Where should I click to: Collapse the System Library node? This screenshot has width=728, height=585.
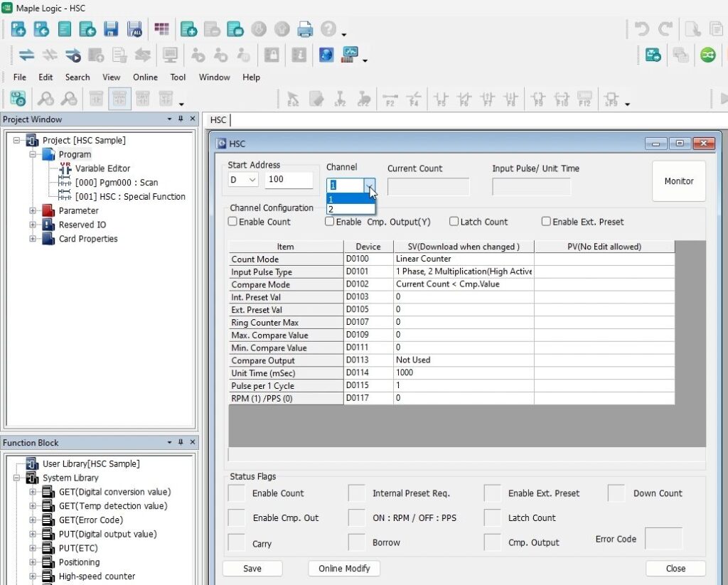17,478
